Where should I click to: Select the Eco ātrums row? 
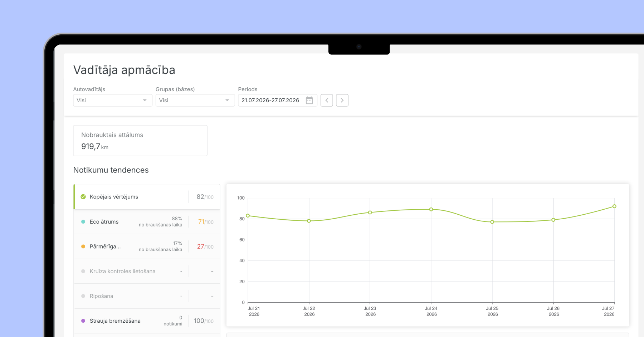tap(147, 222)
